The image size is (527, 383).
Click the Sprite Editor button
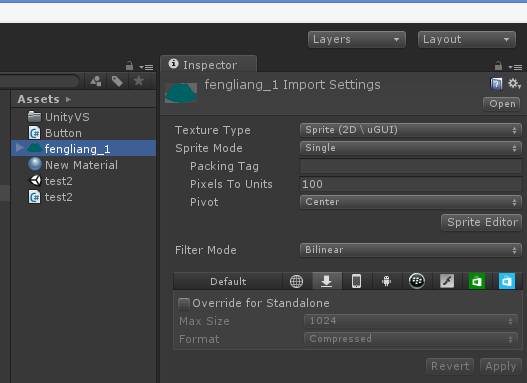point(482,222)
